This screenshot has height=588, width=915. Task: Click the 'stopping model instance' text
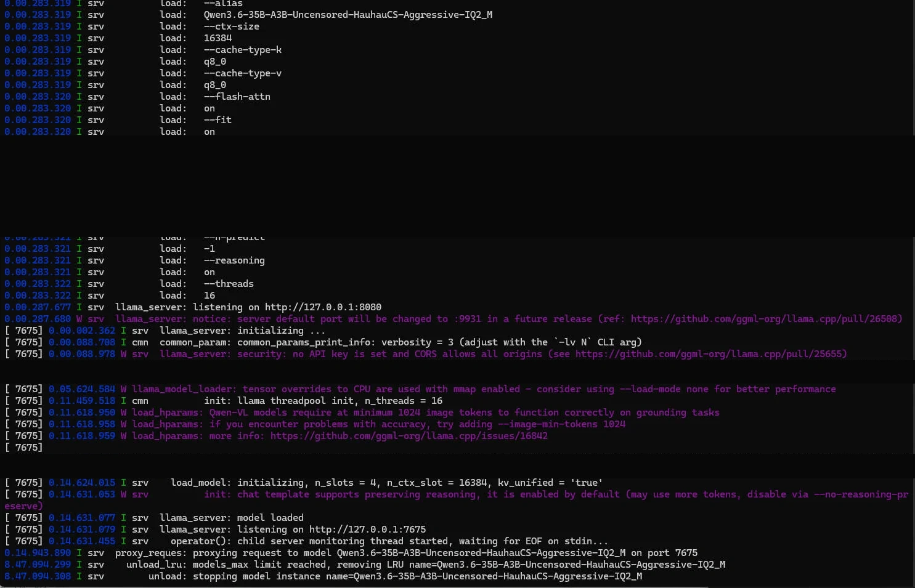click(256, 576)
